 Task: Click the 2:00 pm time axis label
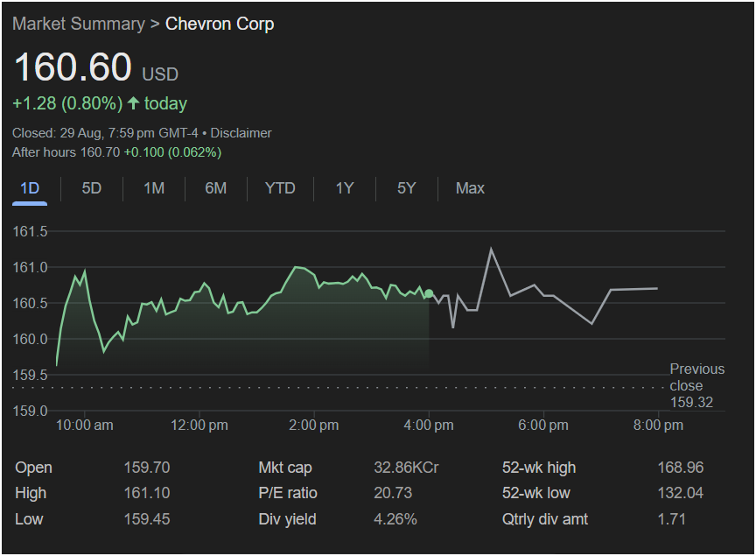[x=314, y=426]
